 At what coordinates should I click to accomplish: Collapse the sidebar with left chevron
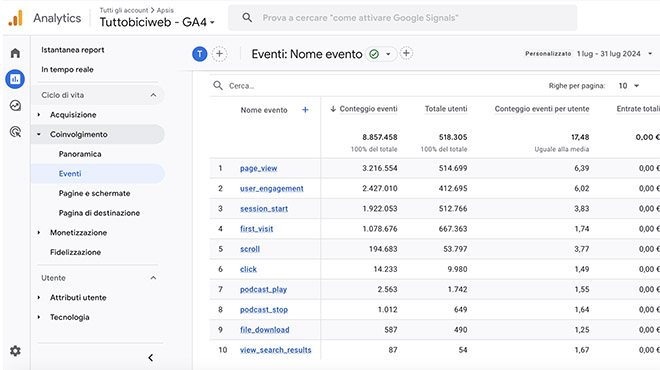tap(151, 358)
